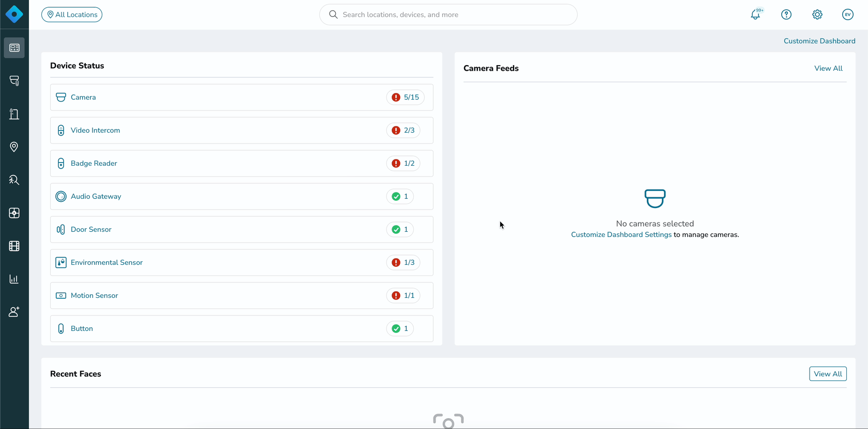Select the Door Sensor row label
The height and width of the screenshot is (429, 868).
[x=91, y=229]
